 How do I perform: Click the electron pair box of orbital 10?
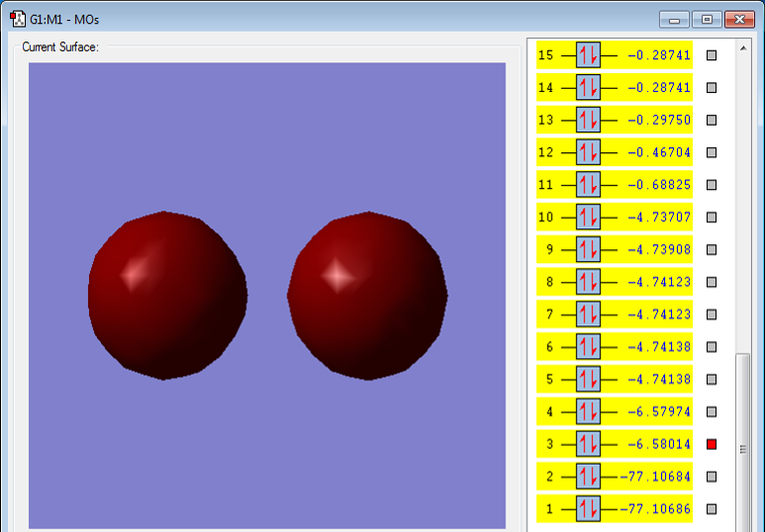click(x=588, y=217)
